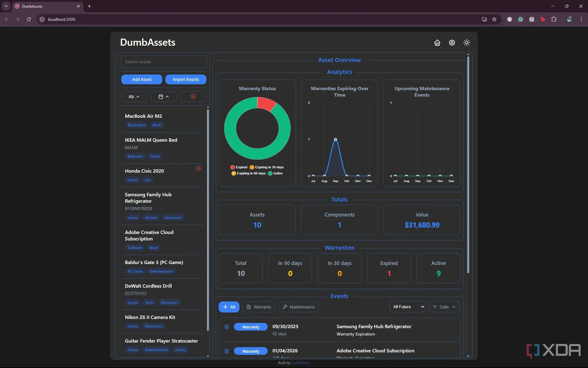This screenshot has width=588, height=368.
Task: Open the browser extensions puzzle icon
Action: click(554, 19)
